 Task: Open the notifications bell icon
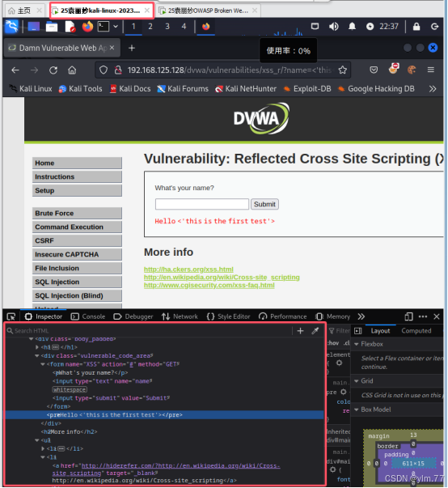352,27
